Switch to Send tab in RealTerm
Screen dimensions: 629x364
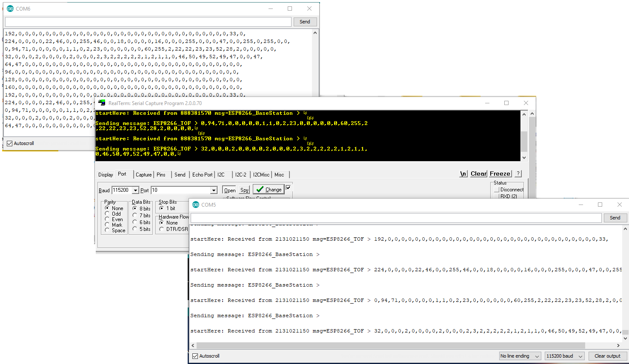pos(180,174)
